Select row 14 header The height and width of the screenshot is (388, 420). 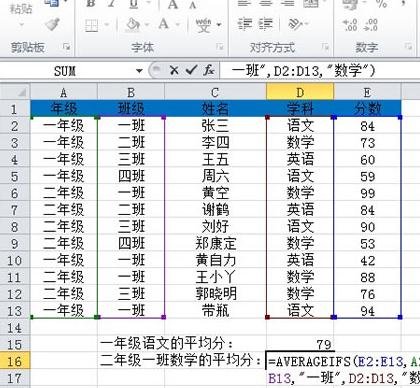tap(15, 327)
